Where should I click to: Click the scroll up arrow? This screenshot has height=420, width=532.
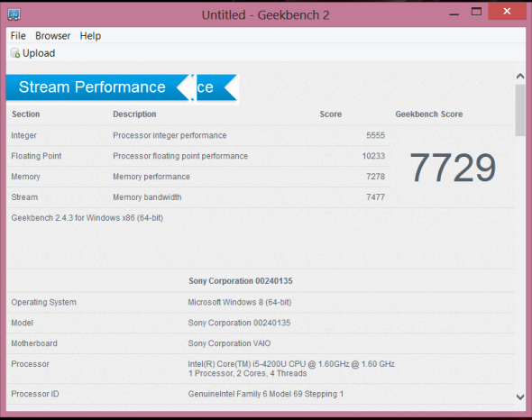[x=519, y=76]
